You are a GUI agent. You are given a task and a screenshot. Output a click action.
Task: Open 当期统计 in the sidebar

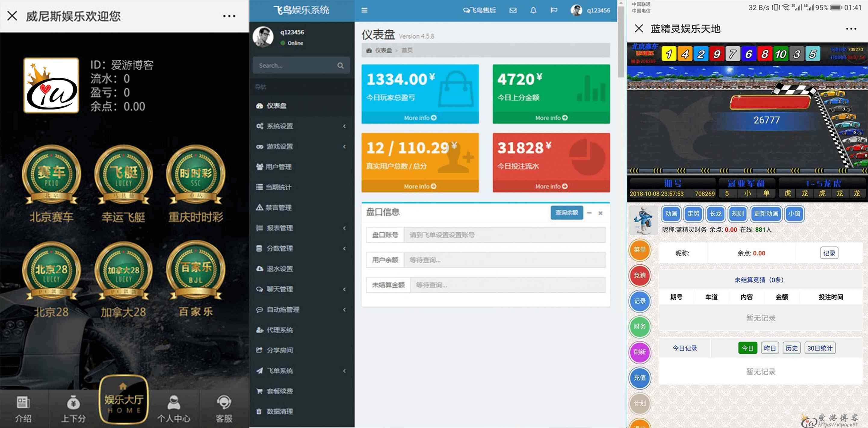[301, 187]
